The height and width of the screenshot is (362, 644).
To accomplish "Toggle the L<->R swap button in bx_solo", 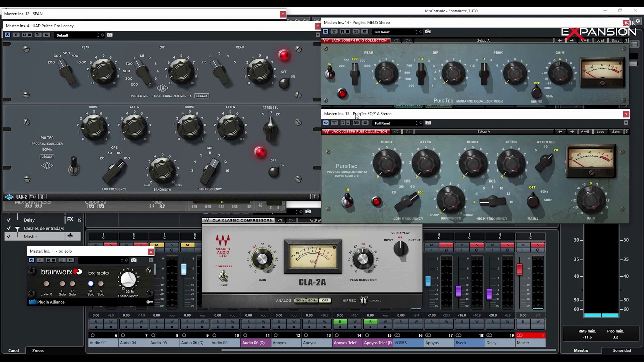I will (46, 283).
